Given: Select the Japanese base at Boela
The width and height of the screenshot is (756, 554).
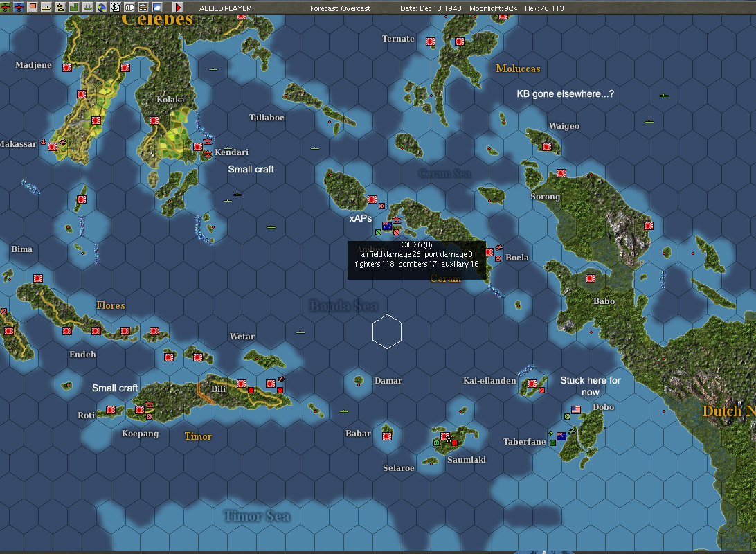Looking at the screenshot, I should coord(489,251).
